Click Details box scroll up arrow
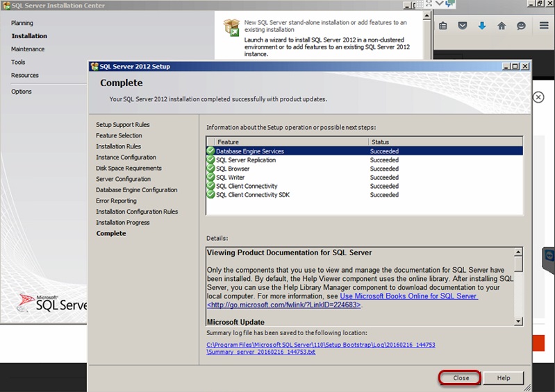The height and width of the screenshot is (392, 555). [518, 252]
